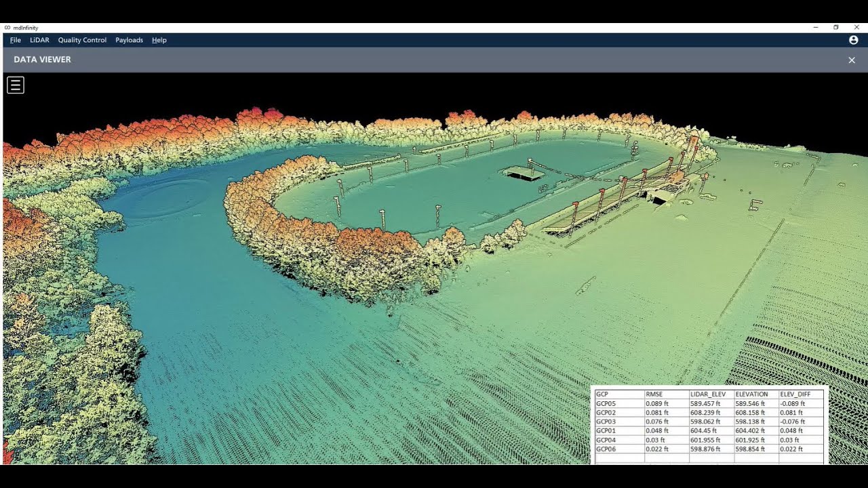
Task: Click the 0.076 ft RMSE cell
Action: [x=667, y=422]
